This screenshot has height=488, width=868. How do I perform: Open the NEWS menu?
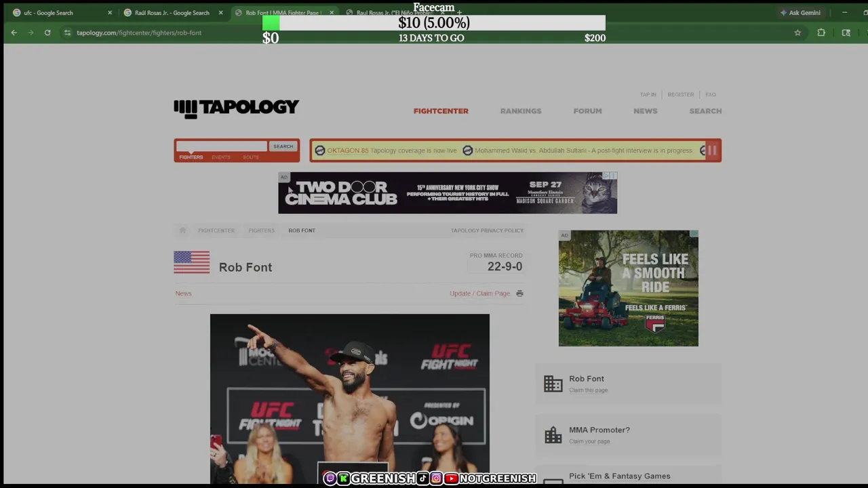tap(646, 111)
